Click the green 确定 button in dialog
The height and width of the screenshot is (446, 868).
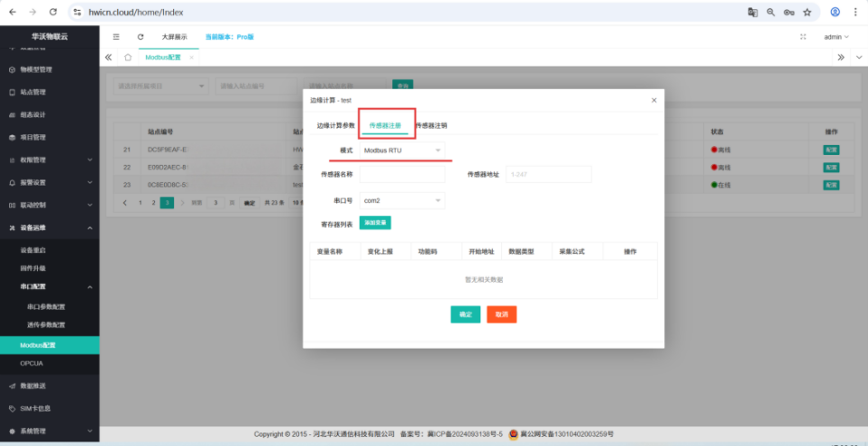pos(465,314)
